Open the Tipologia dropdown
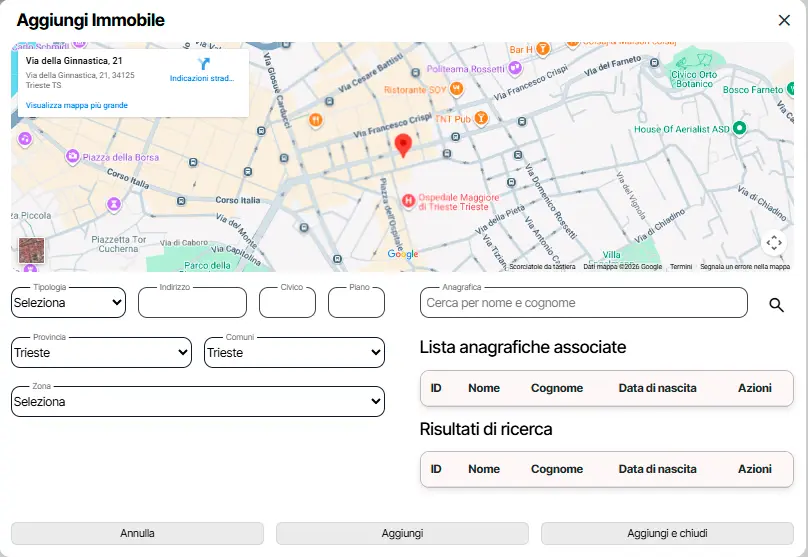Screen dimensions: 808x557 pyautogui.click(x=68, y=302)
